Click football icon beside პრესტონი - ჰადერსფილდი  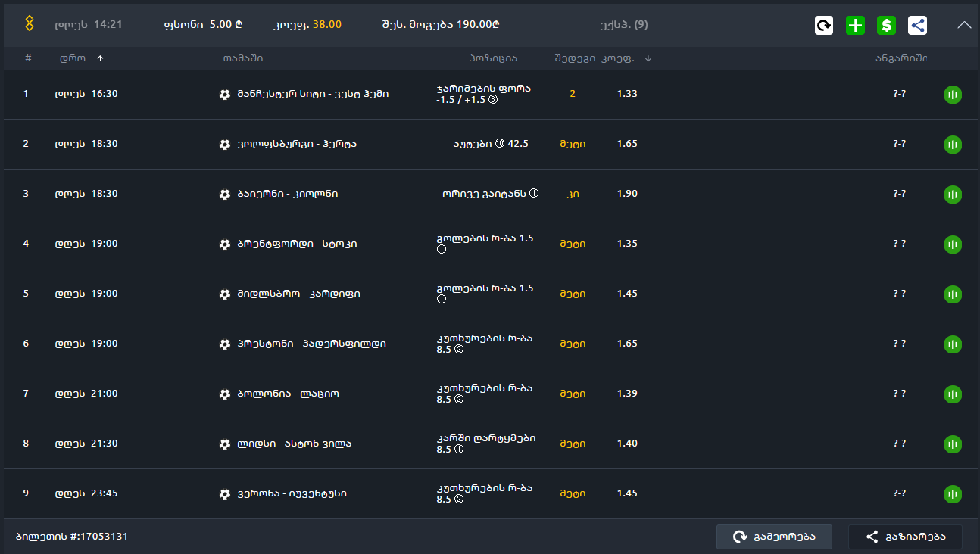pos(225,344)
